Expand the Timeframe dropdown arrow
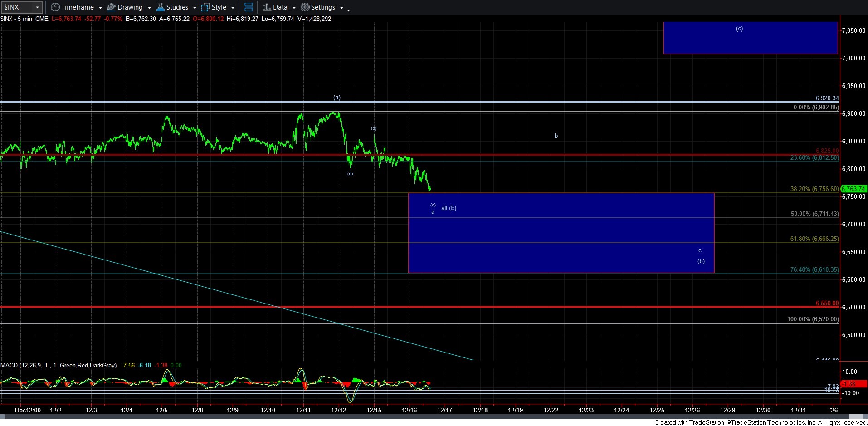Viewport: 868px width, 426px height. [100, 8]
